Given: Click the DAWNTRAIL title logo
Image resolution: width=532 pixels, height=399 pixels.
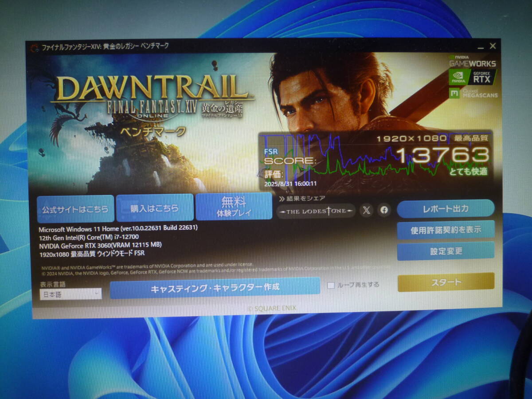Looking at the screenshot, I should click(152, 89).
